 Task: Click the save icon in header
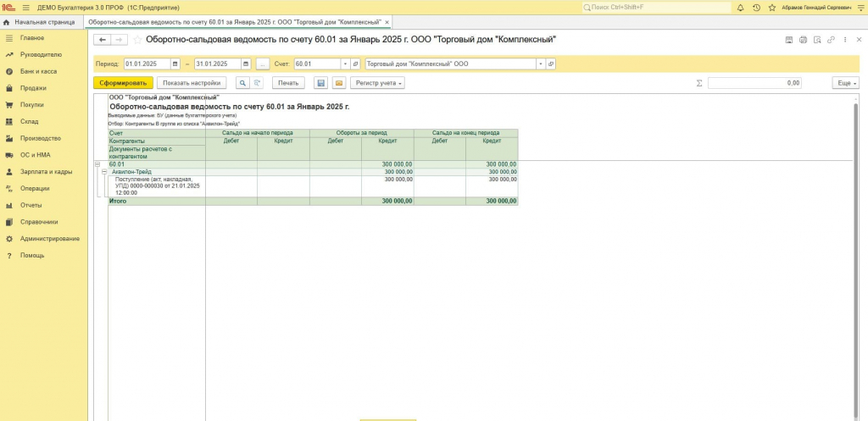click(789, 40)
